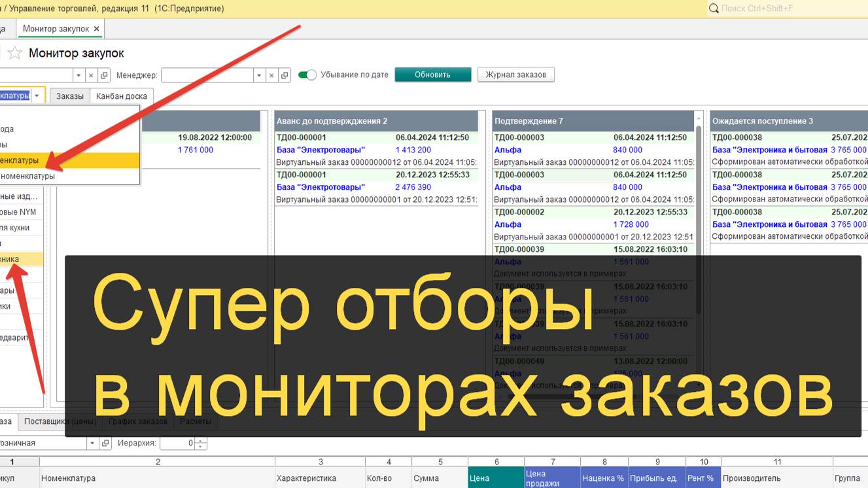The width and height of the screenshot is (868, 488).
Task: Toggle Убывание по дате switch
Action: click(307, 75)
